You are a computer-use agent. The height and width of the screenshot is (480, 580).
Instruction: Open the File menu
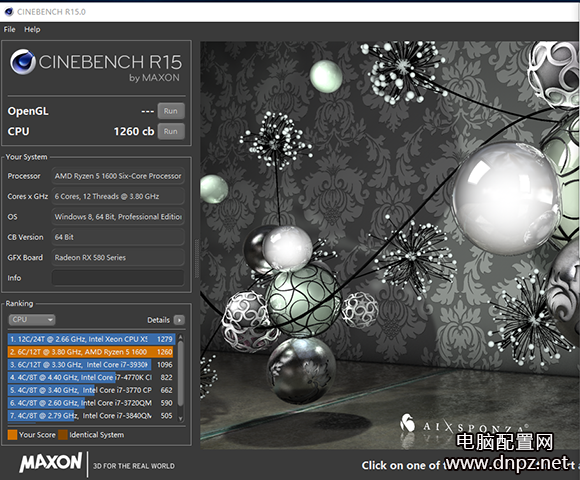click(x=9, y=30)
